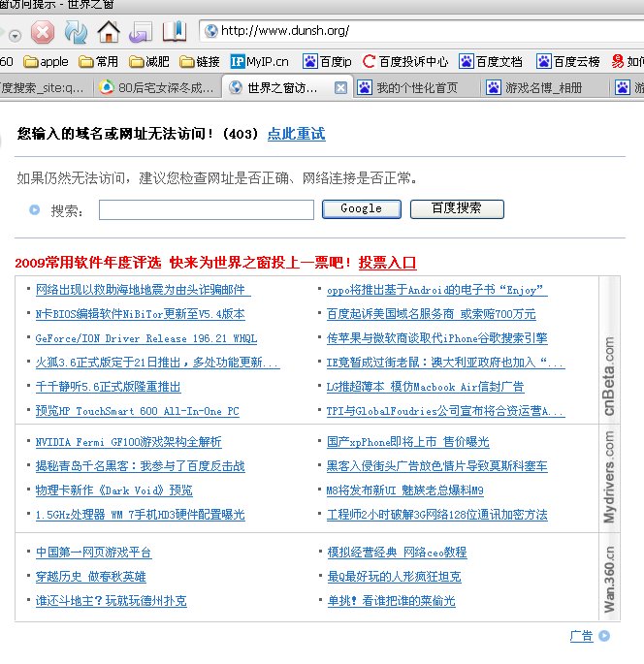
Task: Click the 点此重试 retry link
Action: [x=296, y=134]
